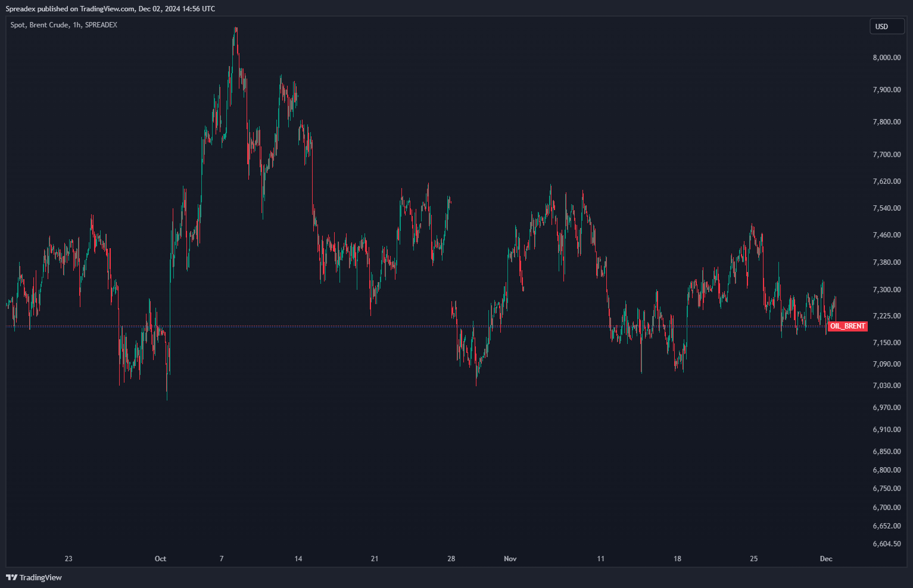Click the 6,604.50 price axis label

click(887, 544)
